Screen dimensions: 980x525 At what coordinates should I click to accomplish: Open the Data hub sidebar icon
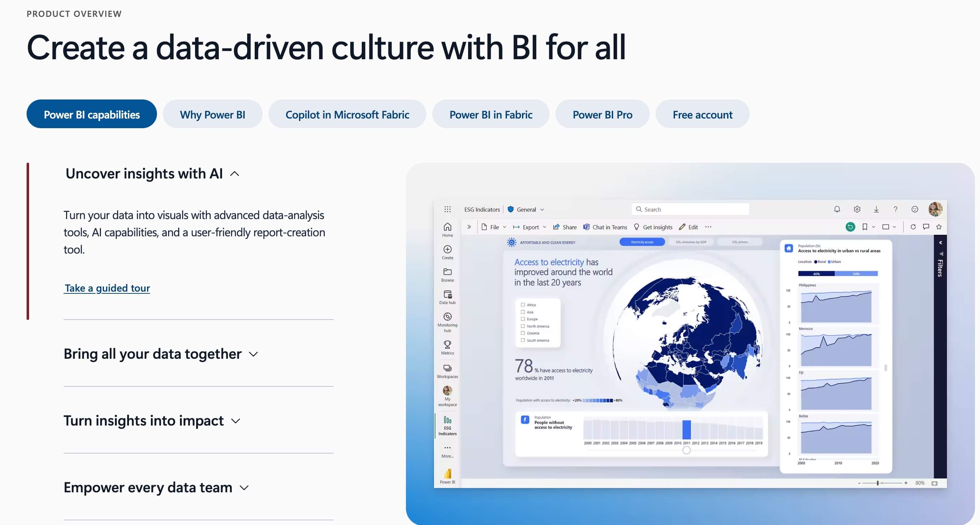447,294
